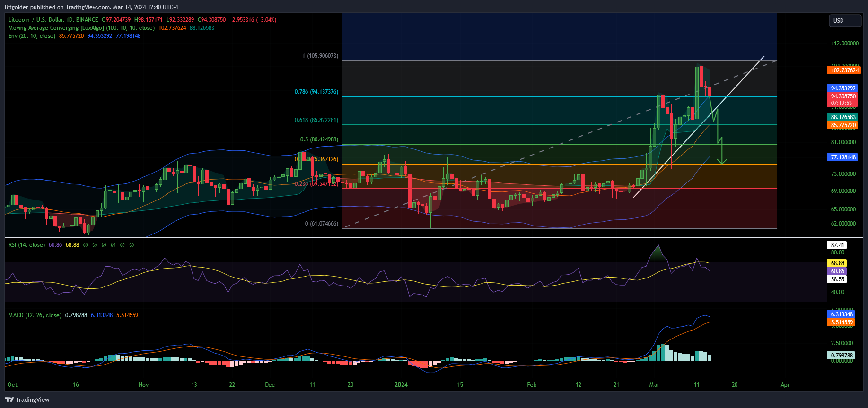Click the Fibonacci 0.236 level label
This screenshot has height=408, width=868.
point(316,184)
